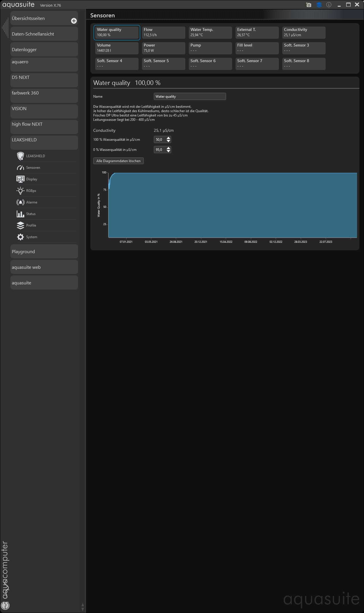The height and width of the screenshot is (613, 364).
Task: Click the Display monitor icon
Action: pos(20,179)
